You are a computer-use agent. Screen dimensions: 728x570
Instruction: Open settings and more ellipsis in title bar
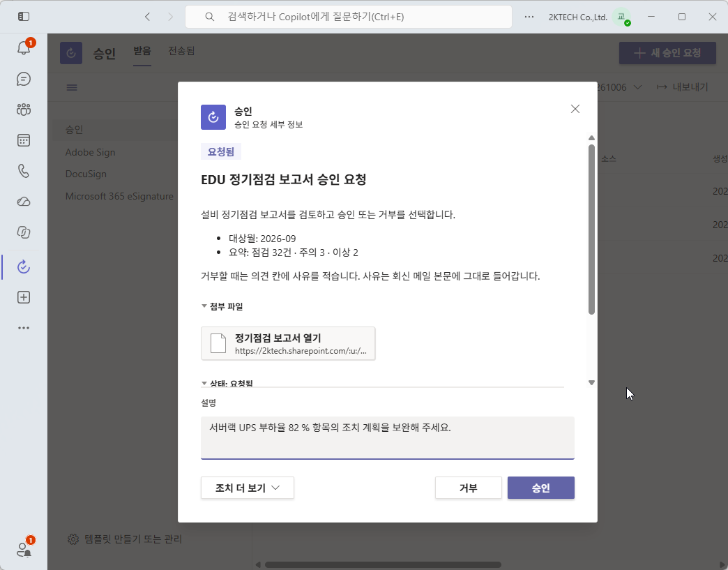point(529,17)
